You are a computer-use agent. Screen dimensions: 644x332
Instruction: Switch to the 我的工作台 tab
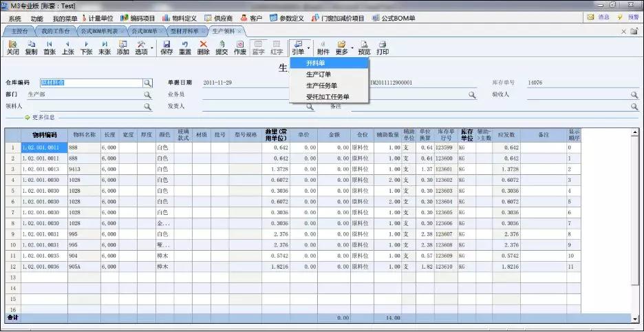[x=56, y=31]
